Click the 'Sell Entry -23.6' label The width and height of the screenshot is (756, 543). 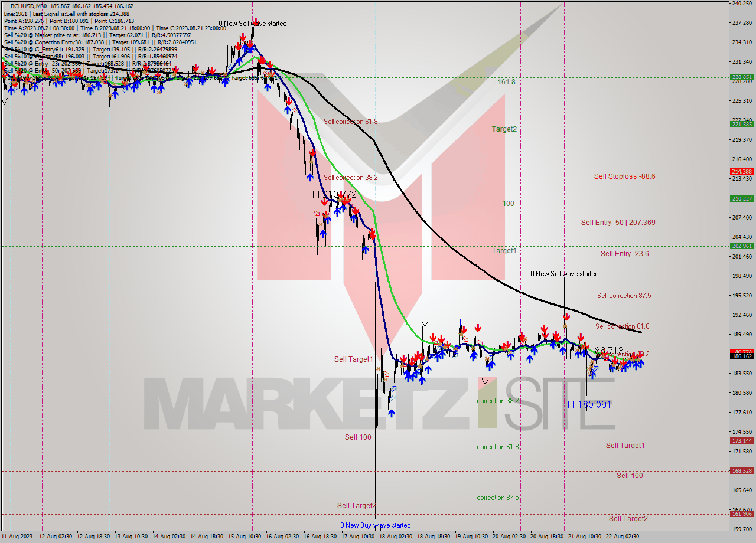[x=624, y=254]
